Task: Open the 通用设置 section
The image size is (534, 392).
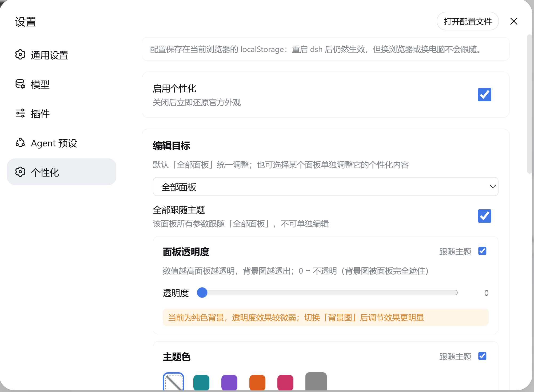Action: [62, 55]
